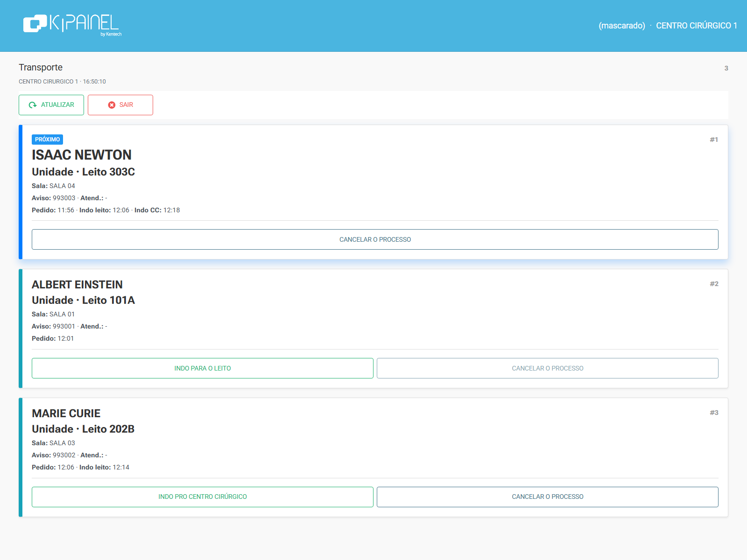The width and height of the screenshot is (747, 560).
Task: Click CENTRO CIRURGICO 1 · 16:50:10 subtitle
Action: [62, 81]
